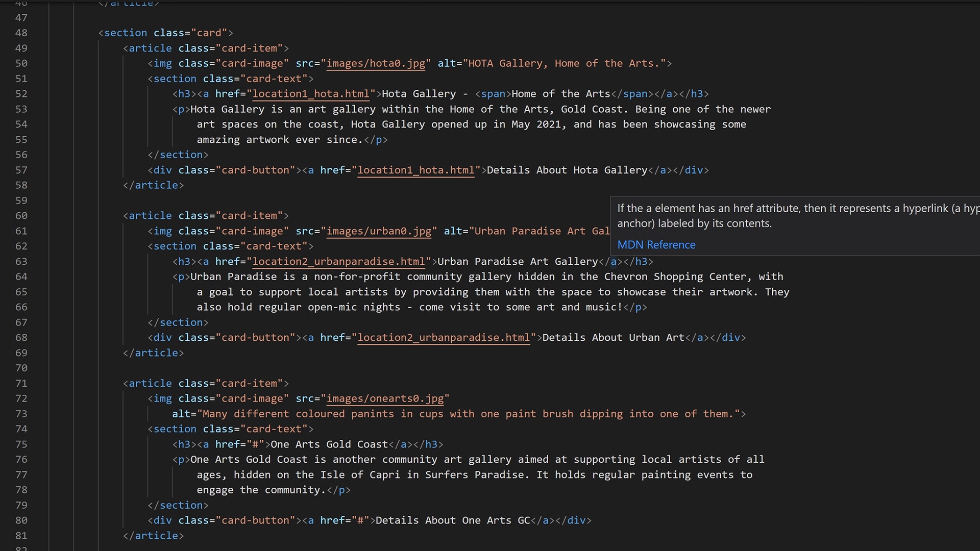Click "card-image" class on line 72
980x551 pixels.
coord(252,398)
